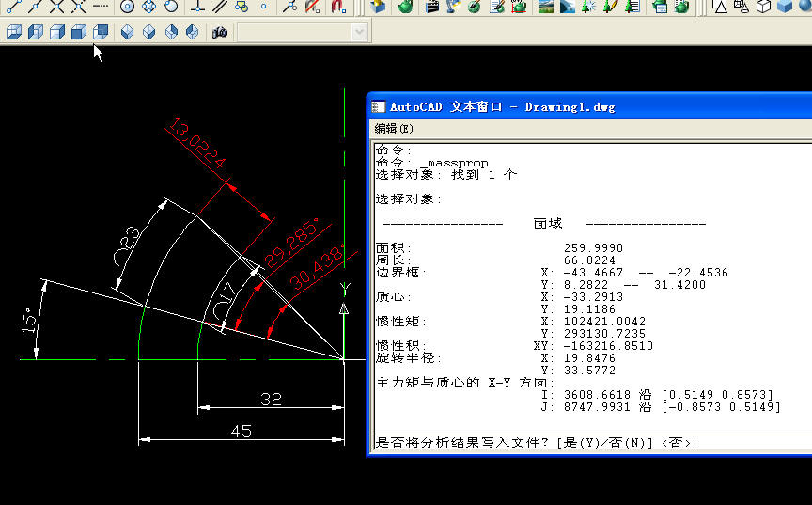Select the Nearest object snap
This screenshot has height=505, width=812.
(x=289, y=7)
